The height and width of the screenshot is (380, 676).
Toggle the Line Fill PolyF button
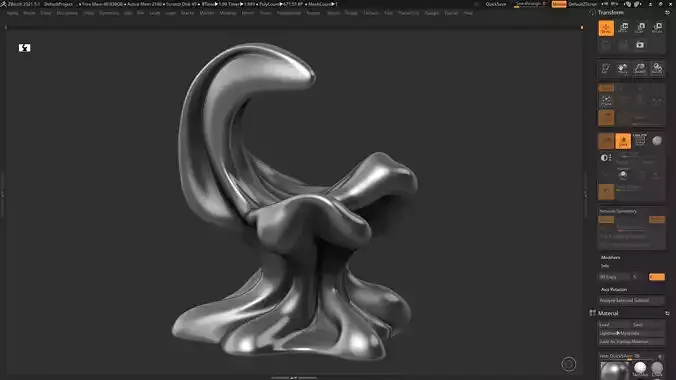(640, 140)
